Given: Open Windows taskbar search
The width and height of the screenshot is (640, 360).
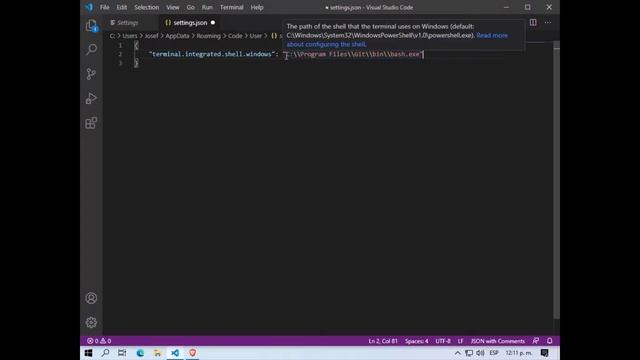Looking at the screenshot, I should tap(105, 353).
